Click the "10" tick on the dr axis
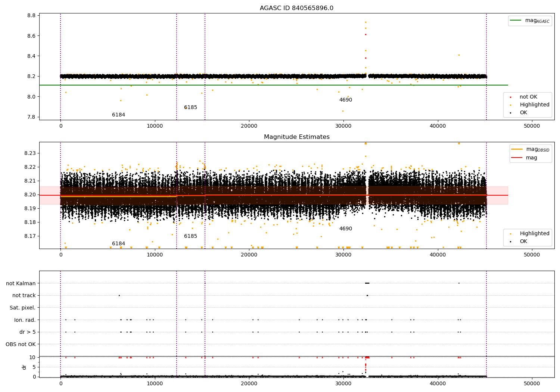This screenshot has width=560, height=392. click(32, 357)
